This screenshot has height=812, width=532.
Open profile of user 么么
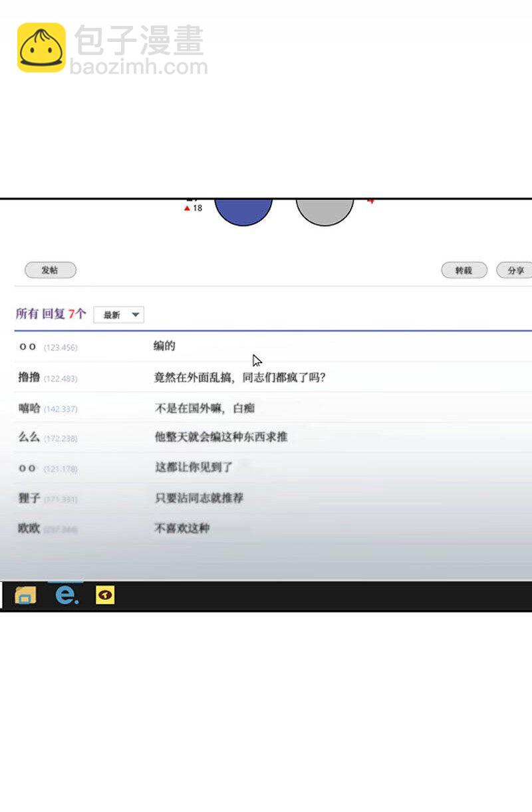29,438
